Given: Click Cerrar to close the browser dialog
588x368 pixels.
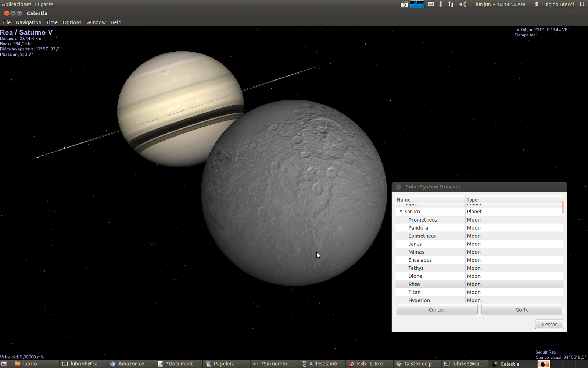Looking at the screenshot, I should click(549, 324).
